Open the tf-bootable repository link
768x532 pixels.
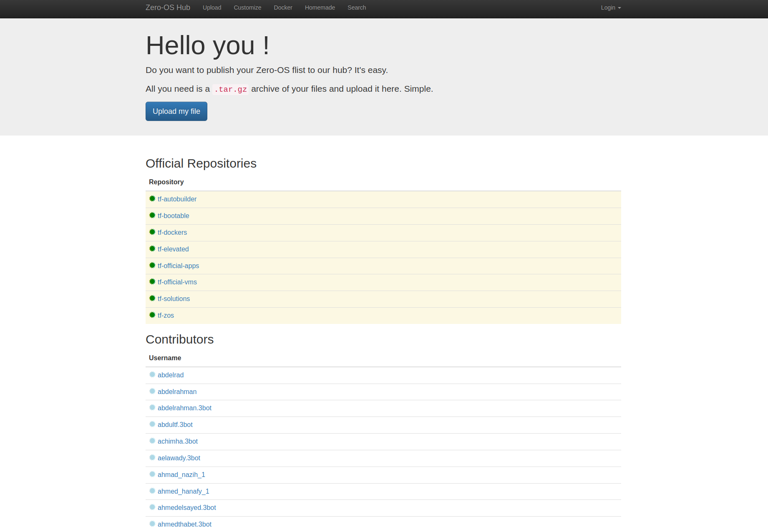point(173,216)
